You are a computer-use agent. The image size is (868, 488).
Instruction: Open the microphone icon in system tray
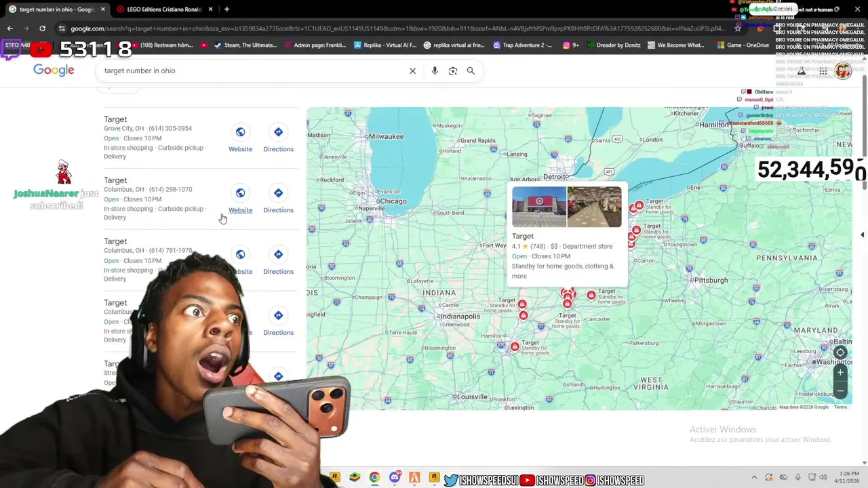797,478
